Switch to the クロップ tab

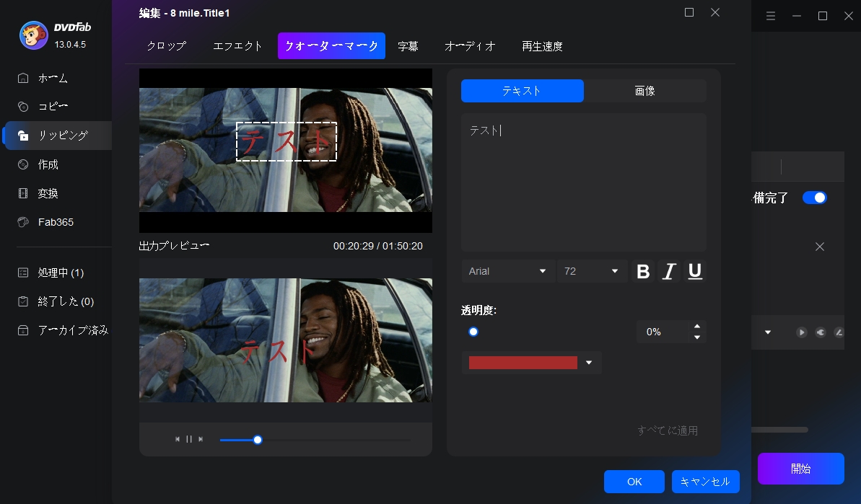tap(167, 46)
